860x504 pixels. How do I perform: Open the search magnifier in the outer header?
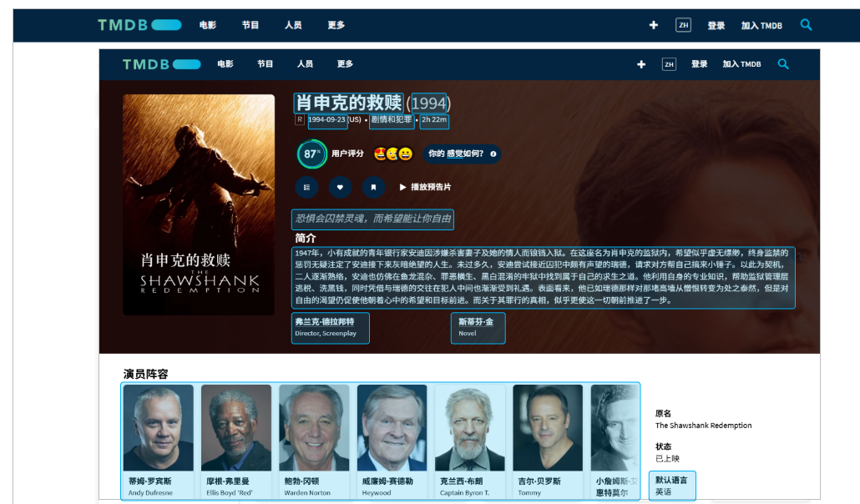(x=806, y=25)
